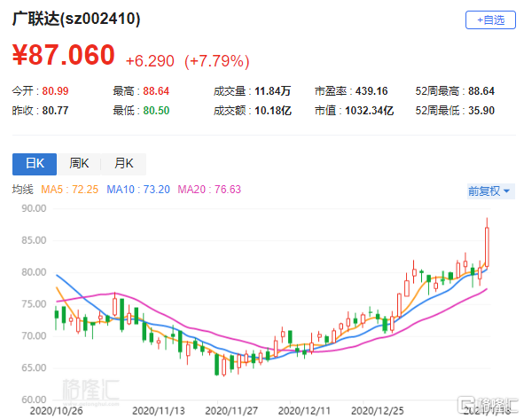Click the 70.00 y-axis label

coord(34,336)
